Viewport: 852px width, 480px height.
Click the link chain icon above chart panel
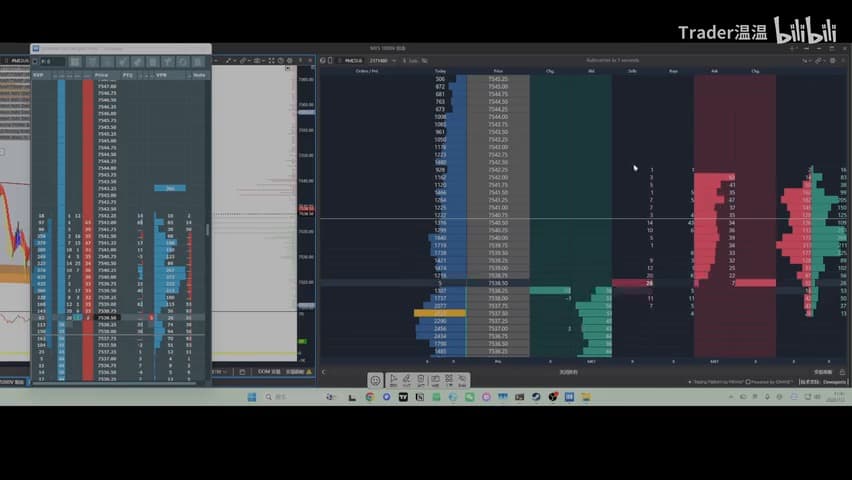(x=243, y=60)
